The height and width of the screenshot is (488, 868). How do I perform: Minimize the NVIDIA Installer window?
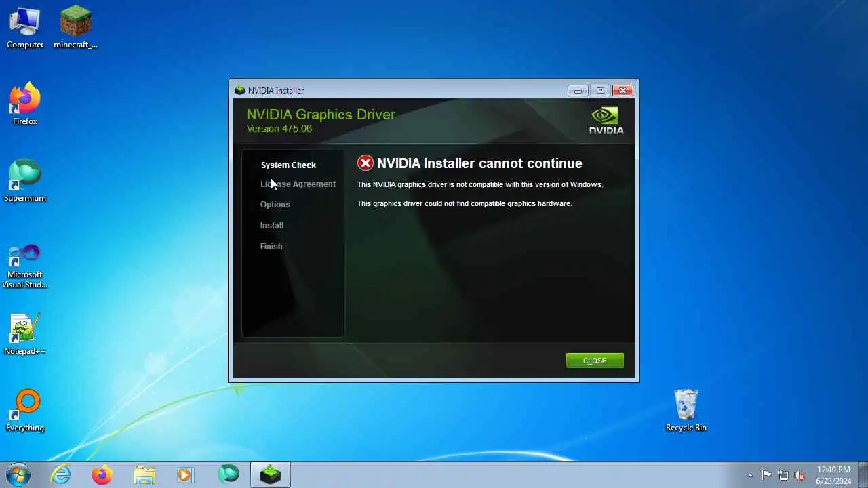point(578,90)
